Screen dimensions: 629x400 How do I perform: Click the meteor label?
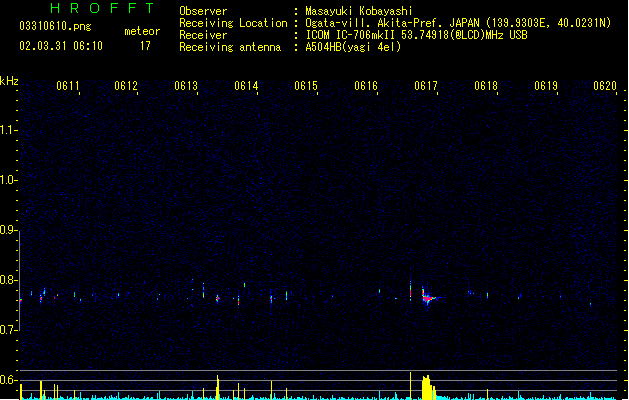tap(142, 31)
